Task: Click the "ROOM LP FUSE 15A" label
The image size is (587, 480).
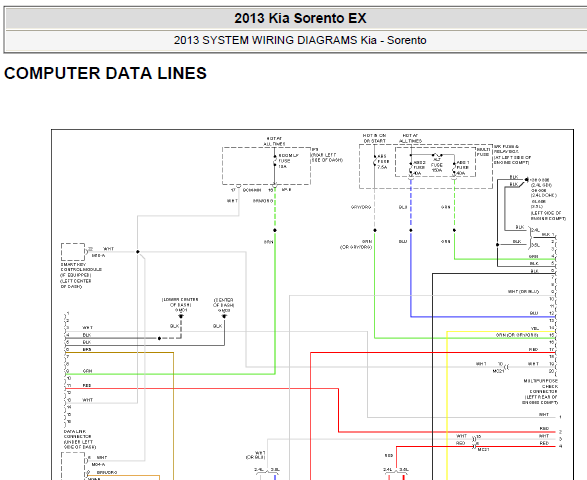Action: click(288, 161)
